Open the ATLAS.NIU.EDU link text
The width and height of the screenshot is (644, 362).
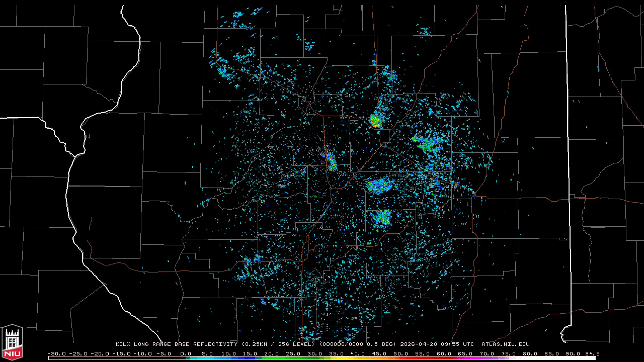click(x=505, y=344)
